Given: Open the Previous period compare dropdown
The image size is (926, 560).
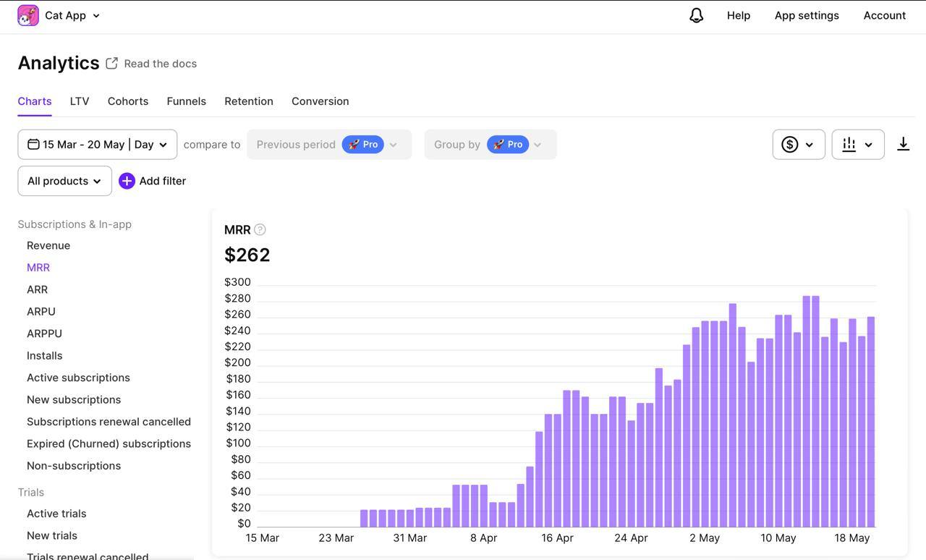Looking at the screenshot, I should tap(328, 145).
